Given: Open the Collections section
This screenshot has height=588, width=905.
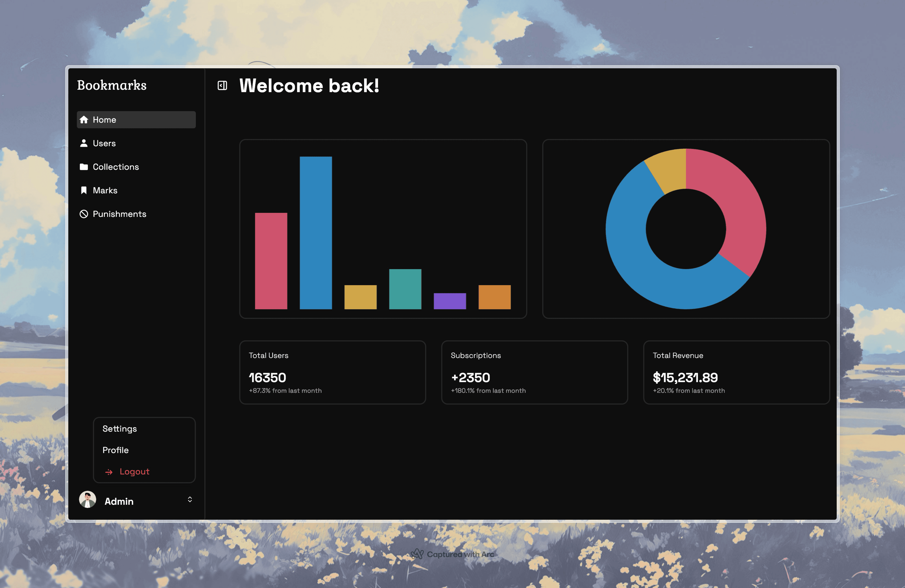Looking at the screenshot, I should point(136,167).
